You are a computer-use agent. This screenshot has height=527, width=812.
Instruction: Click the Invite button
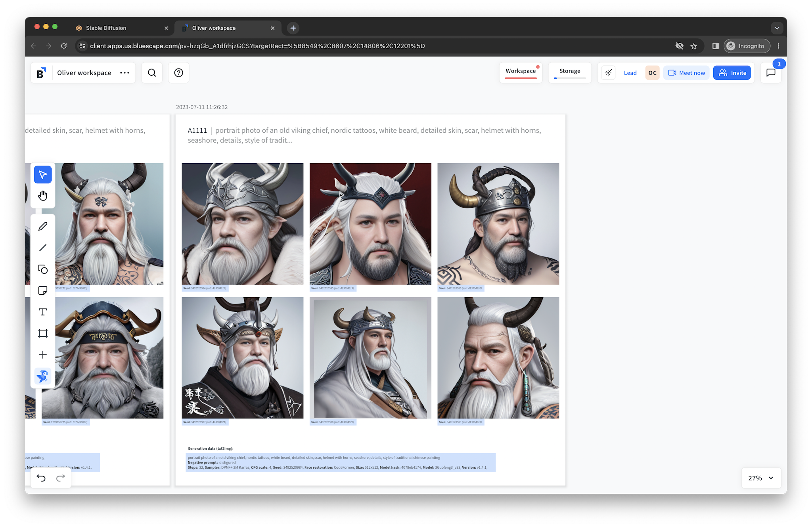[732, 73]
